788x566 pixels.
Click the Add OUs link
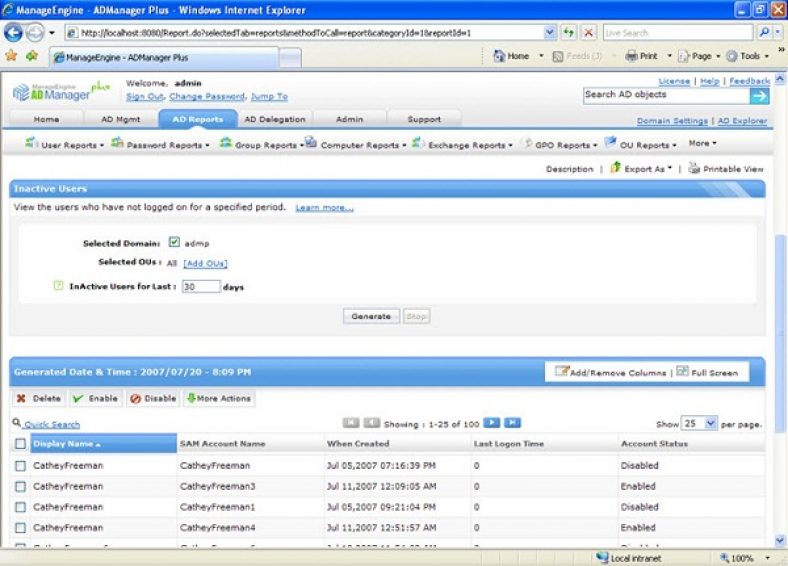tap(205, 263)
